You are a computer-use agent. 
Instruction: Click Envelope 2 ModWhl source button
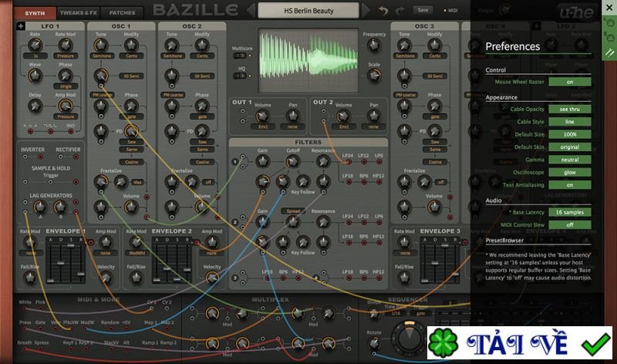coord(137,253)
